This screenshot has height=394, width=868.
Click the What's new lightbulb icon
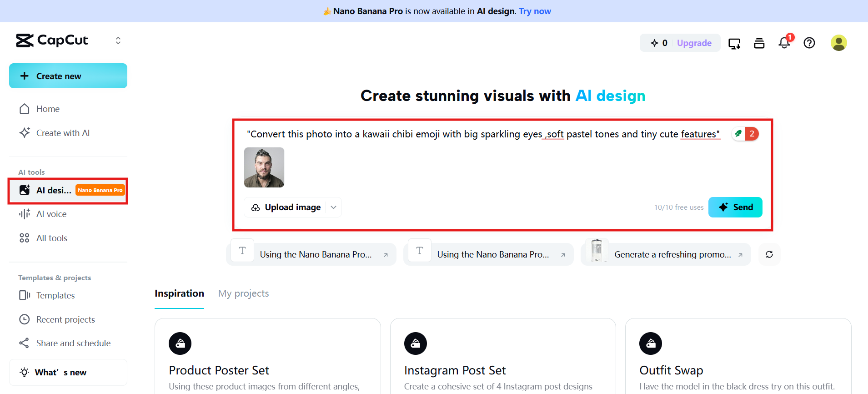coord(25,372)
